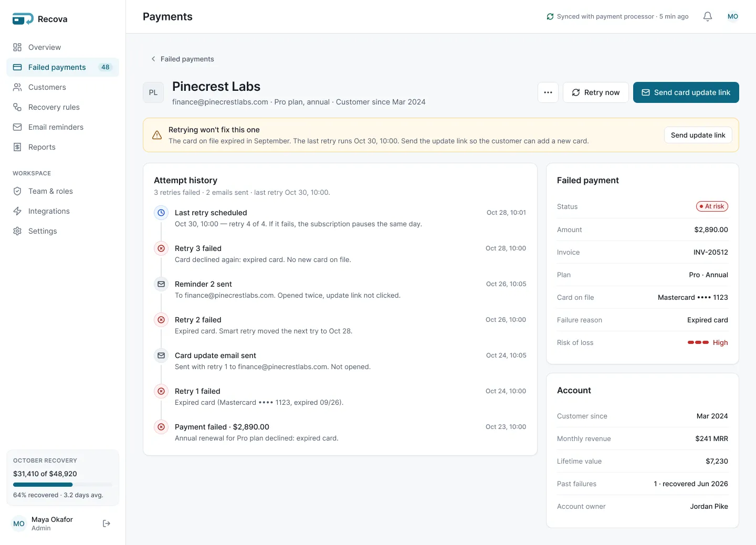The image size is (756, 545).
Task: Open the MO avatar menu in the header
Action: (733, 17)
